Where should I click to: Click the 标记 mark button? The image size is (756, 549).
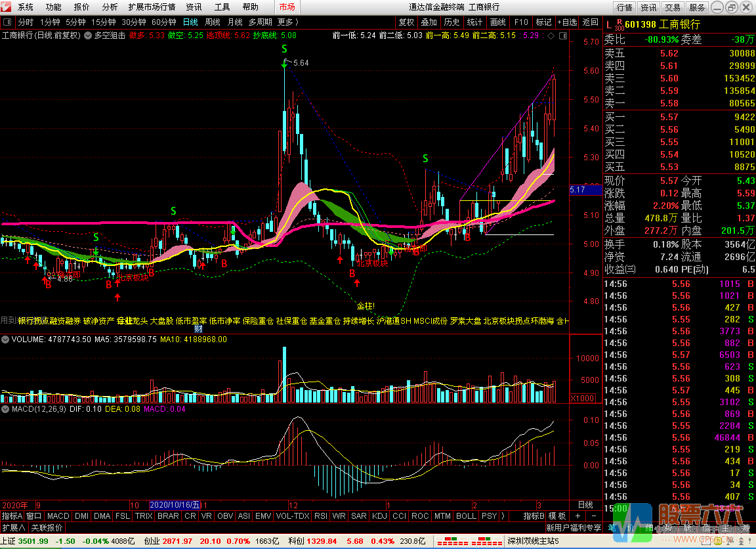pyautogui.click(x=544, y=22)
